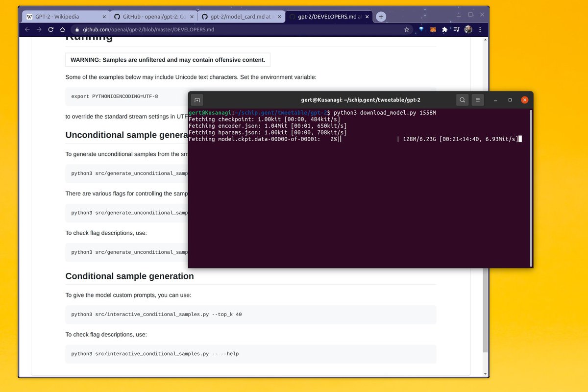Viewport: 588px width, 392px height.
Task: Click the Conditional sample generation heading
Action: pos(130,276)
